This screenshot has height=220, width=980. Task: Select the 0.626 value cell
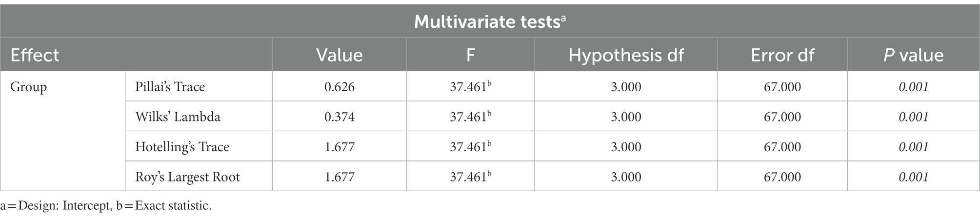click(x=340, y=87)
